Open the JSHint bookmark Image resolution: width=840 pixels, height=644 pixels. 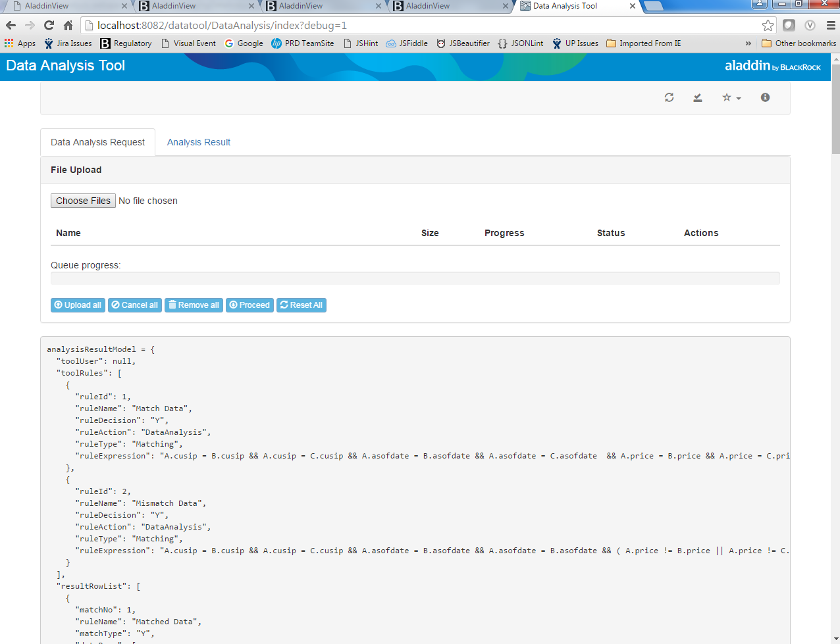[361, 43]
